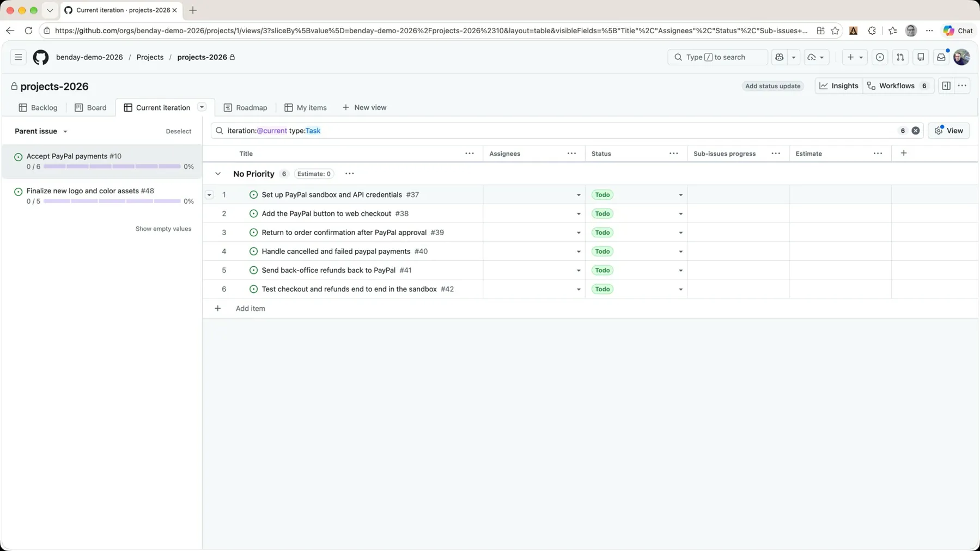Open the Workflows button

tap(899, 86)
